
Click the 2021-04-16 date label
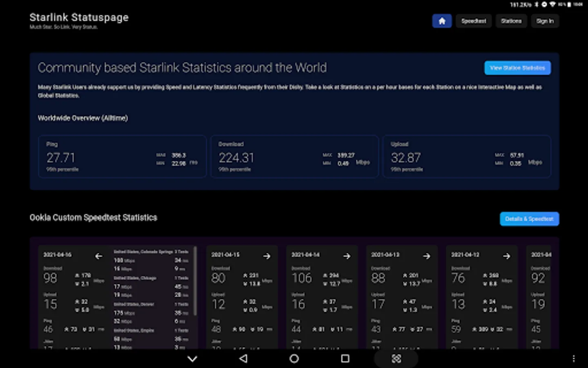(58, 254)
